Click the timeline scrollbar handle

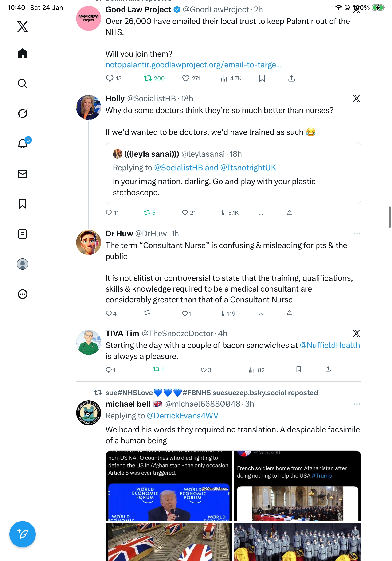point(390,217)
